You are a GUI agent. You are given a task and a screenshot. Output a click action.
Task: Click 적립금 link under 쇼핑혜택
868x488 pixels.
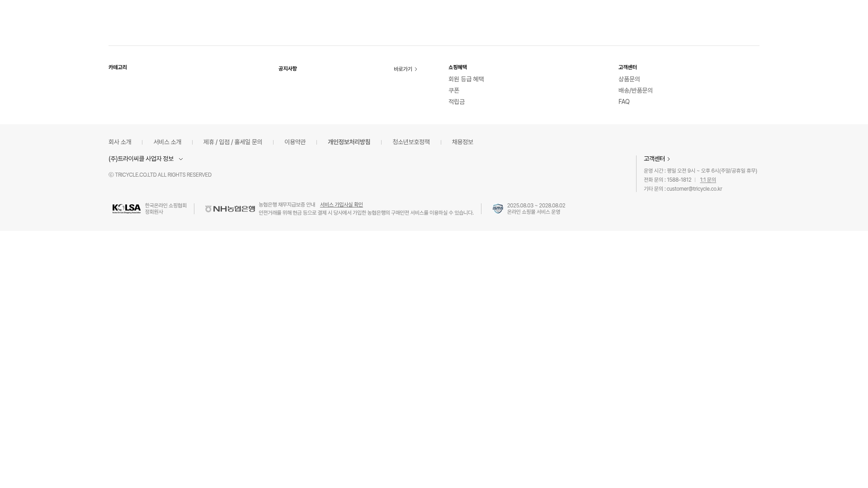(x=457, y=102)
